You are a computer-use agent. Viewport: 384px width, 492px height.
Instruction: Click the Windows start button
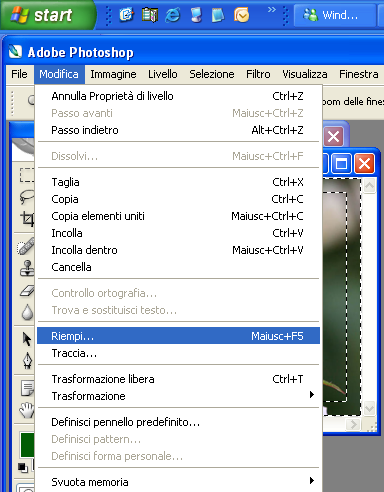47,15
